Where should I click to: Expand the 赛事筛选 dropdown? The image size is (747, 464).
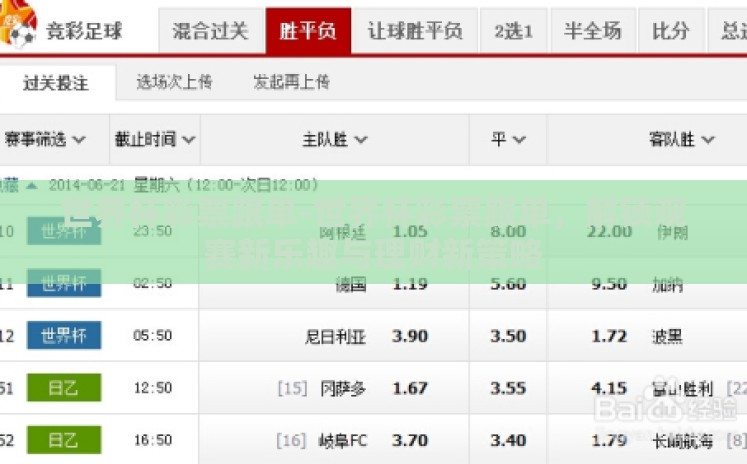[x=45, y=140]
